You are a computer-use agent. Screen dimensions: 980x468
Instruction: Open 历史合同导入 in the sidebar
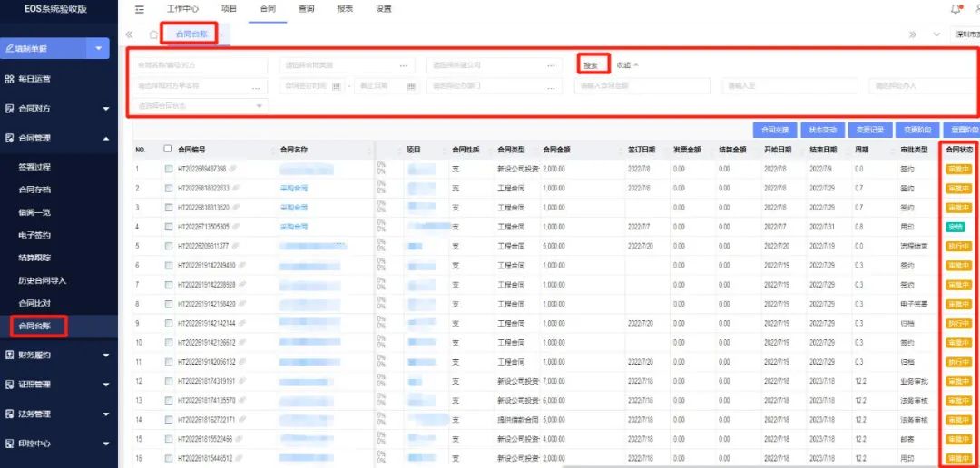click(x=43, y=280)
